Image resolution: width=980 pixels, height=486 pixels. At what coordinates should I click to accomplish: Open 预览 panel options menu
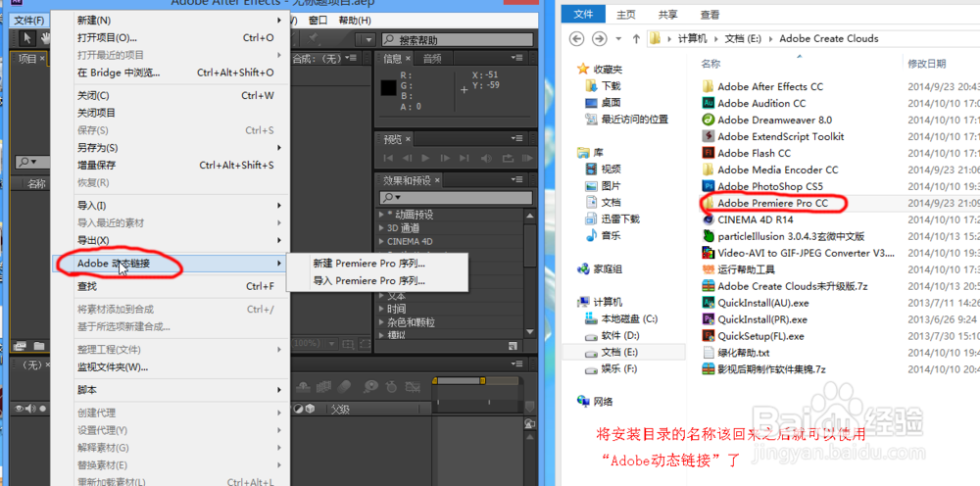click(x=516, y=138)
